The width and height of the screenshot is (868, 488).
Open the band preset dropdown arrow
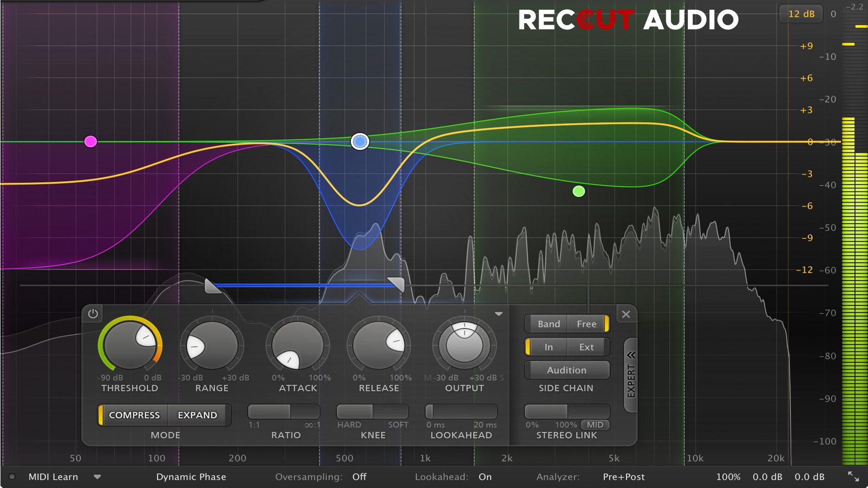[499, 314]
